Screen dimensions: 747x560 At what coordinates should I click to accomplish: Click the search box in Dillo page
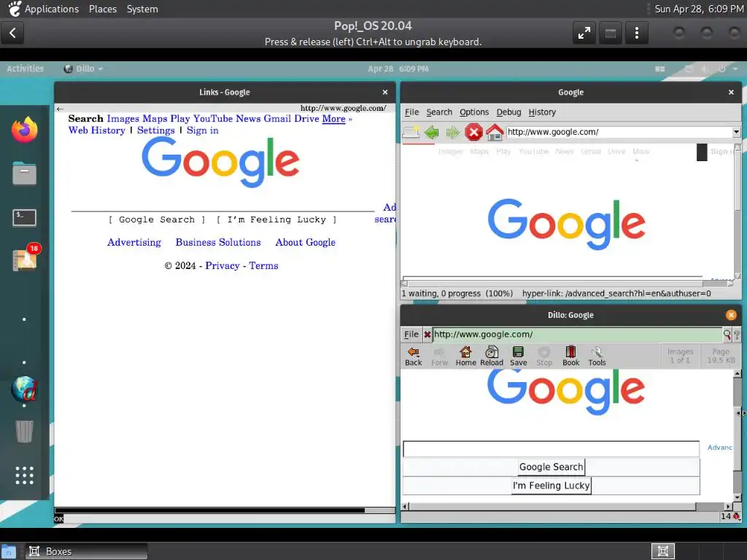pos(551,448)
